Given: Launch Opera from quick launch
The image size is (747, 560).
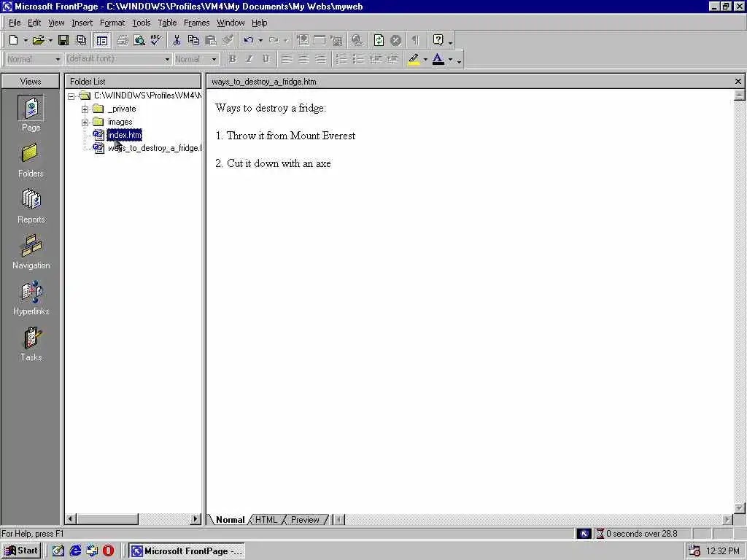Looking at the screenshot, I should [x=108, y=551].
